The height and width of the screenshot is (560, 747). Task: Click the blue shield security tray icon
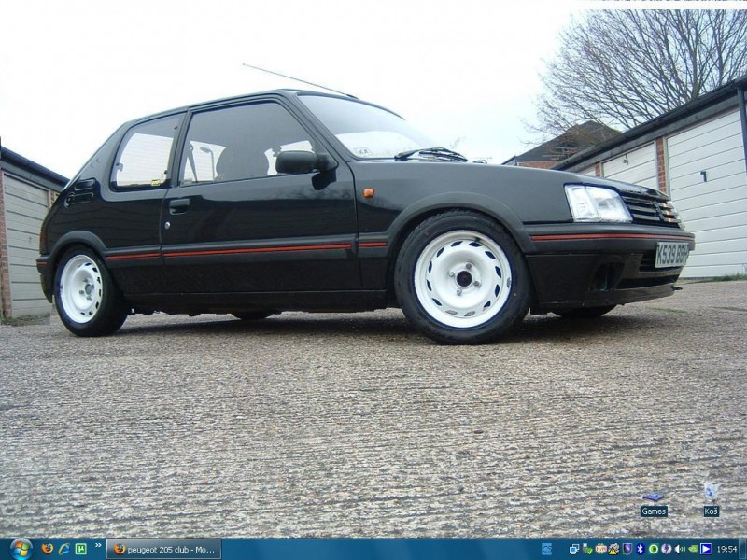point(627,549)
